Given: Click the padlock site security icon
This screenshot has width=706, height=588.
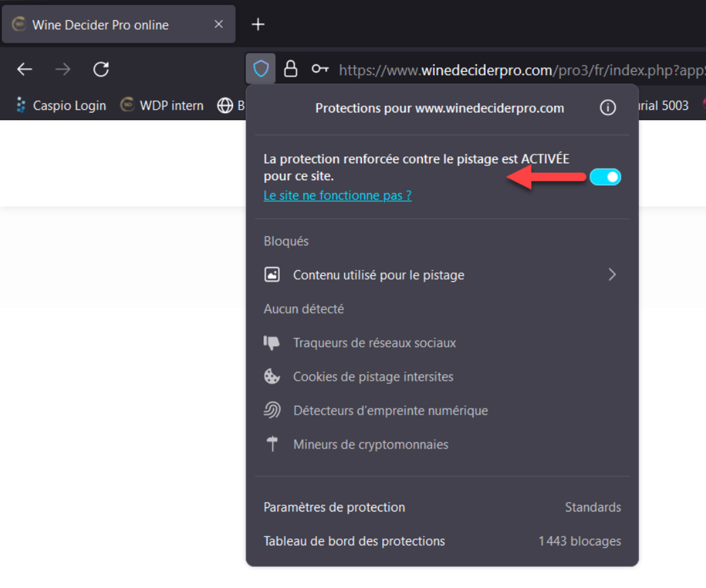Looking at the screenshot, I should (x=291, y=69).
